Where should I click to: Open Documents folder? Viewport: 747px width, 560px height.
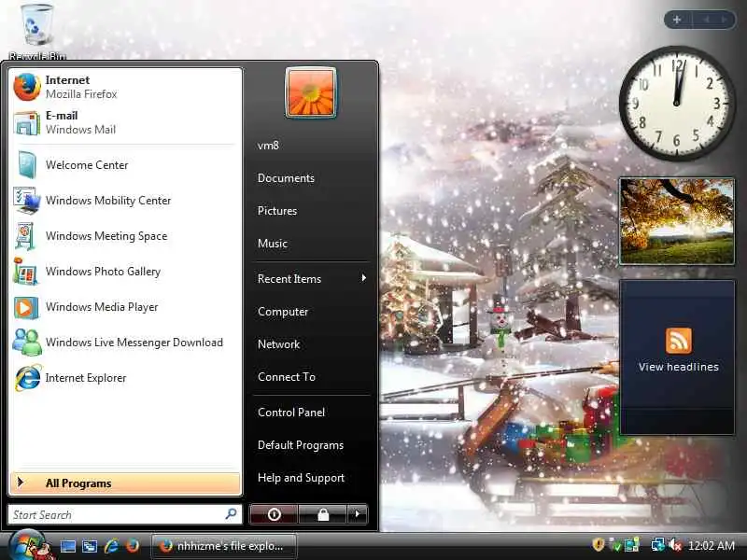[312, 178]
